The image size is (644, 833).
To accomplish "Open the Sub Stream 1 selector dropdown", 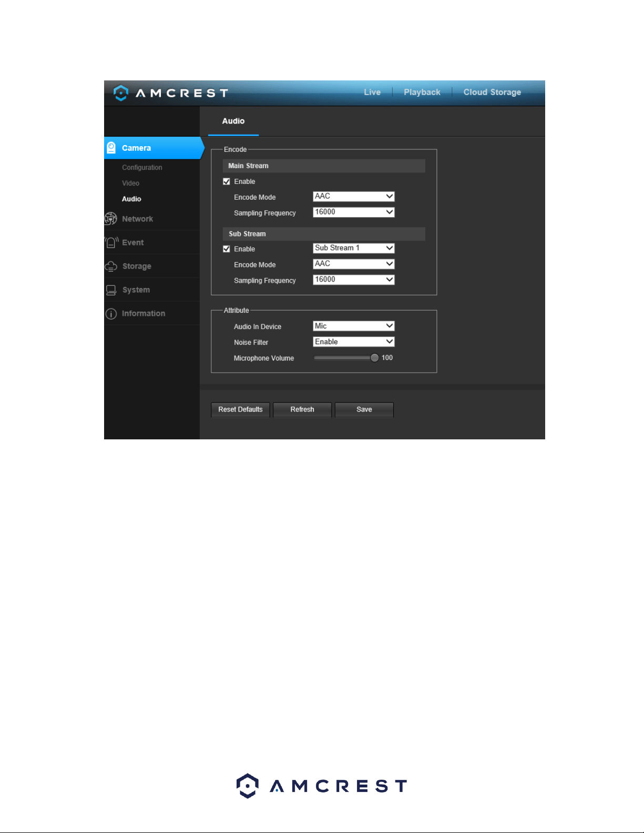I will (354, 248).
